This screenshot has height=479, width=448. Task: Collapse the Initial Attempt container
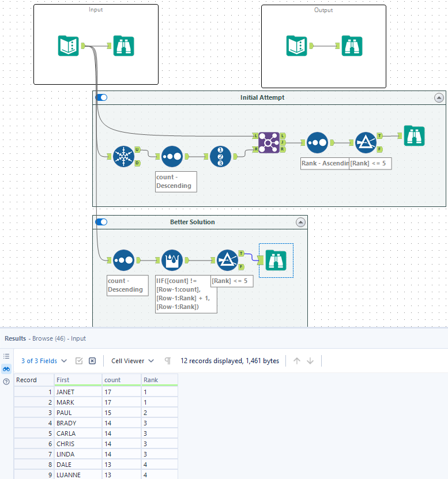pyautogui.click(x=439, y=98)
